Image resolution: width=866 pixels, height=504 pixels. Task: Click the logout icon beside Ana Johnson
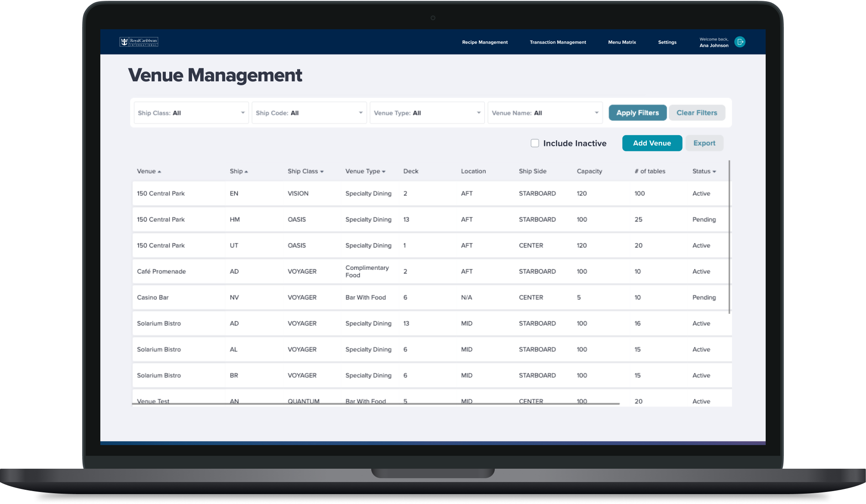[740, 42]
